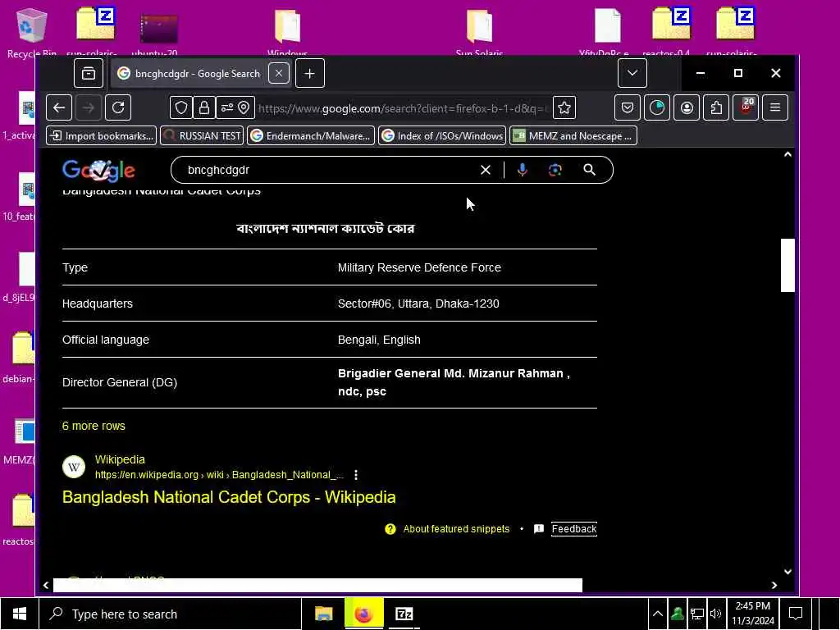Submit search with magnifier icon
Screen dimensions: 840x630
point(589,171)
